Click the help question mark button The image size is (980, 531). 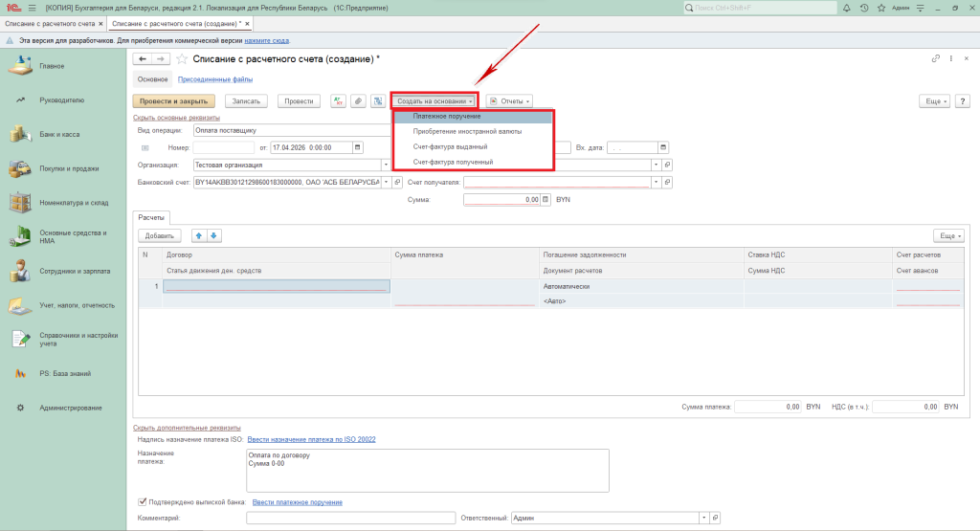pos(961,100)
